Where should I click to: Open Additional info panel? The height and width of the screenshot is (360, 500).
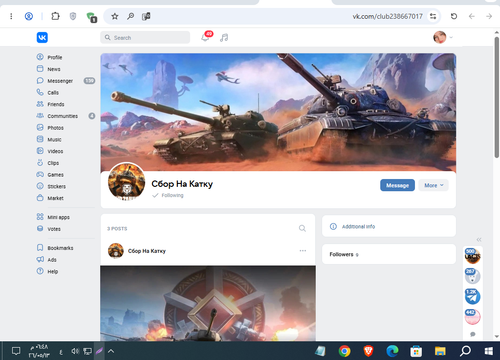click(389, 226)
